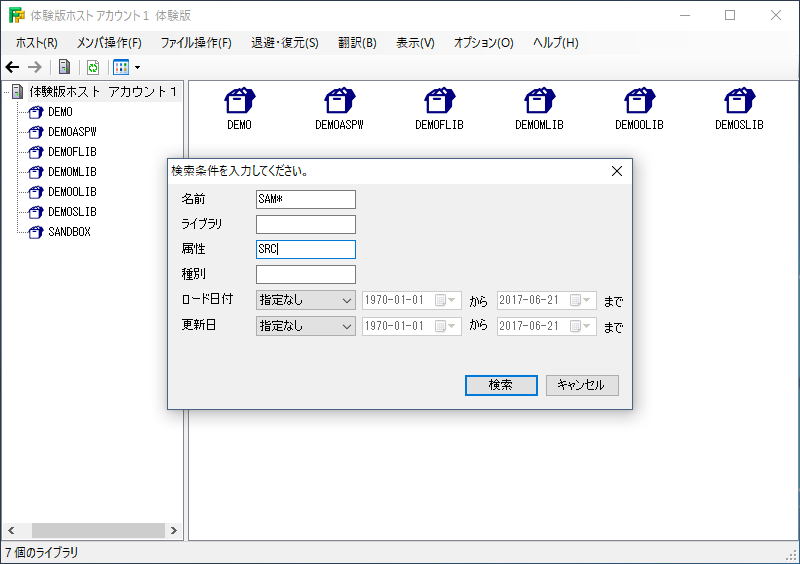
Task: Open the ホスト(R) menu
Action: 36,43
